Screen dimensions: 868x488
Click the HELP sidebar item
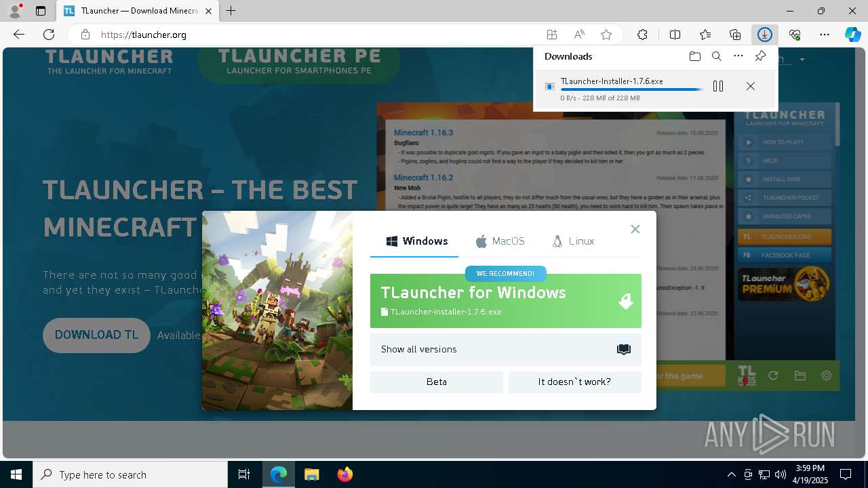click(x=785, y=161)
